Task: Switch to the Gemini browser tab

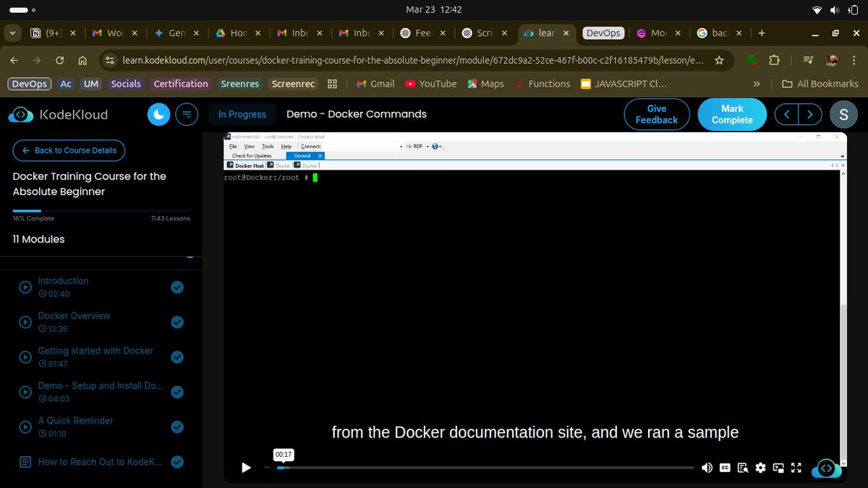Action: point(176,33)
